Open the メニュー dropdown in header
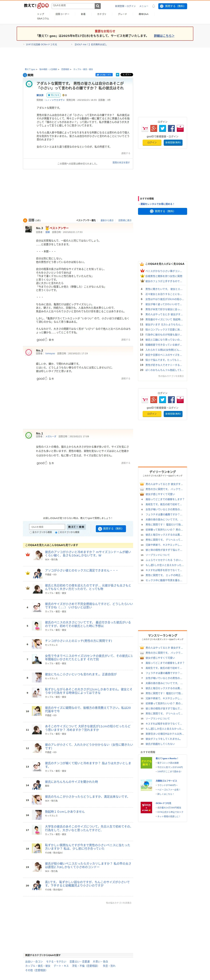 144,6
